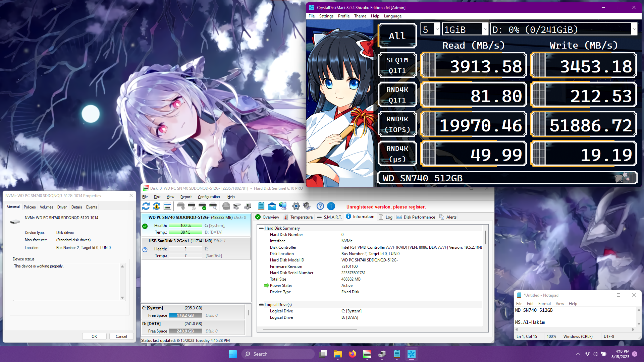Run the RND4K Q1T1 test
Viewport: 644px width, 362px height.
(x=397, y=95)
